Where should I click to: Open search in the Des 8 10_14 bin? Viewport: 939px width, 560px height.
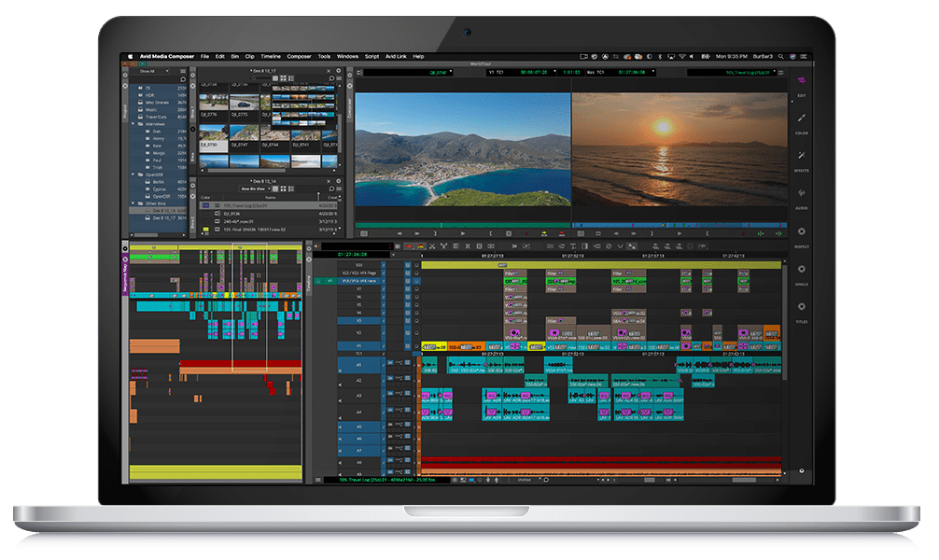tap(330, 189)
